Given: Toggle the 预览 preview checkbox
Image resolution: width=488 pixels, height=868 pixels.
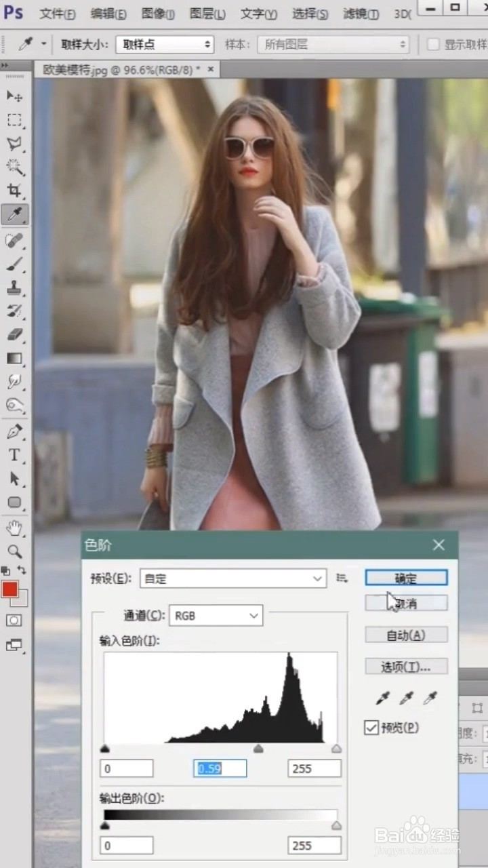Looking at the screenshot, I should (371, 728).
